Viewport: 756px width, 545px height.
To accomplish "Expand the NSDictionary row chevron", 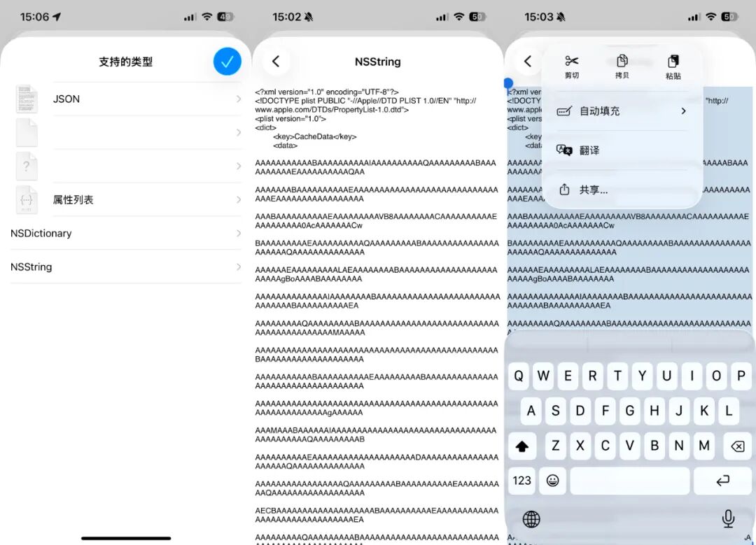I will click(x=238, y=233).
